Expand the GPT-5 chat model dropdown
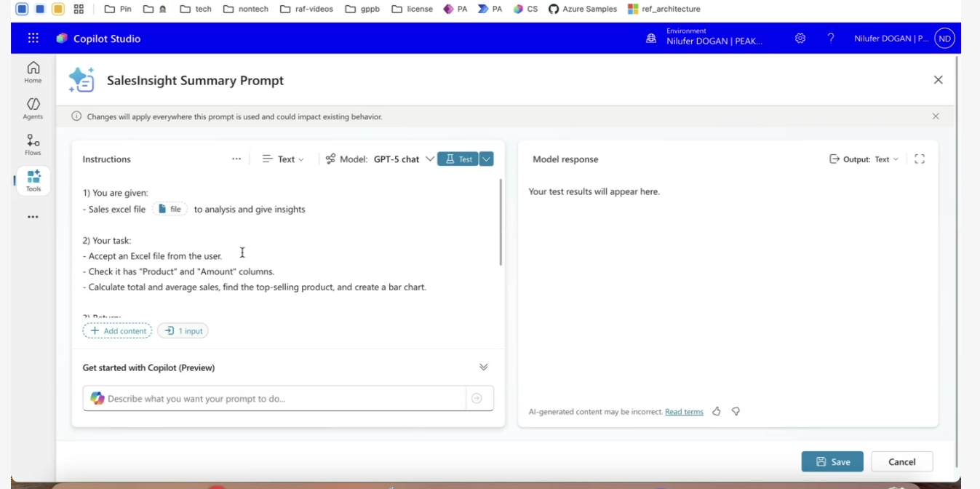Image resolution: width=980 pixels, height=489 pixels. [429, 159]
